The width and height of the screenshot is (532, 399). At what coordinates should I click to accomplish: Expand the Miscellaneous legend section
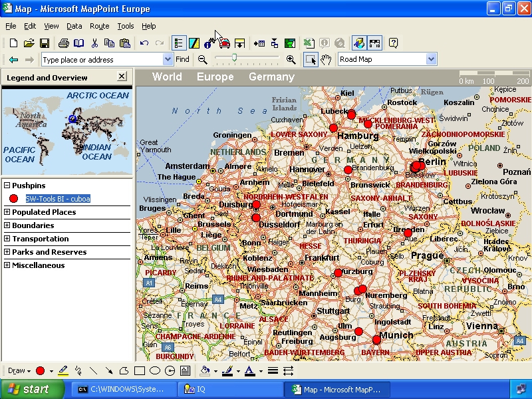point(7,265)
